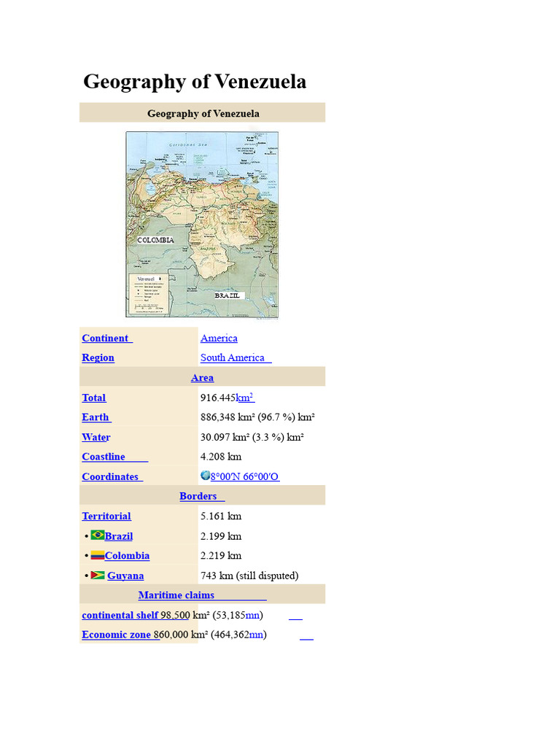Open the Region link
Image resolution: width=560 pixels, height=747 pixels.
[98, 357]
